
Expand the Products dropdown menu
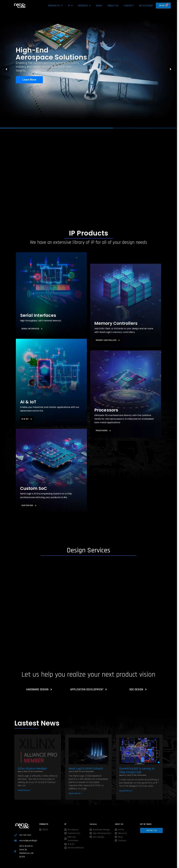pos(55,5)
